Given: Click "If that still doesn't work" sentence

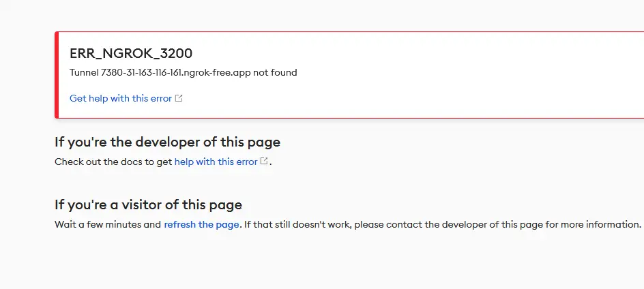Looking at the screenshot, I should pos(297,224).
